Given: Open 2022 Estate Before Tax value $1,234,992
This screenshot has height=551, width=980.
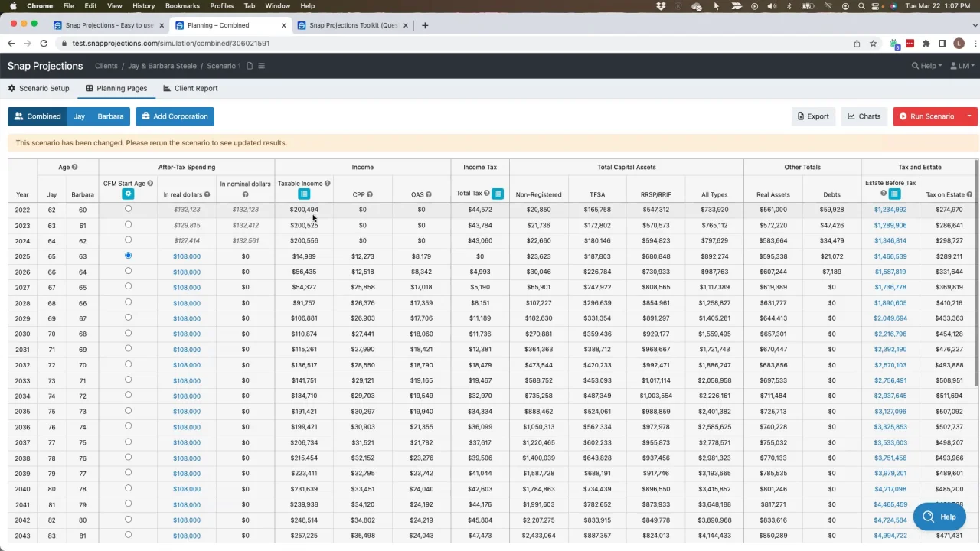Looking at the screenshot, I should (x=890, y=210).
